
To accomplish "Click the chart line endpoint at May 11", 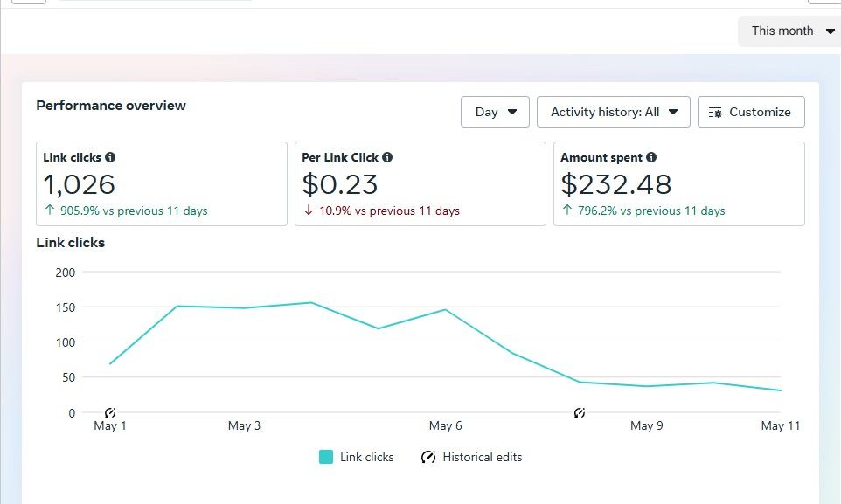I will [780, 390].
